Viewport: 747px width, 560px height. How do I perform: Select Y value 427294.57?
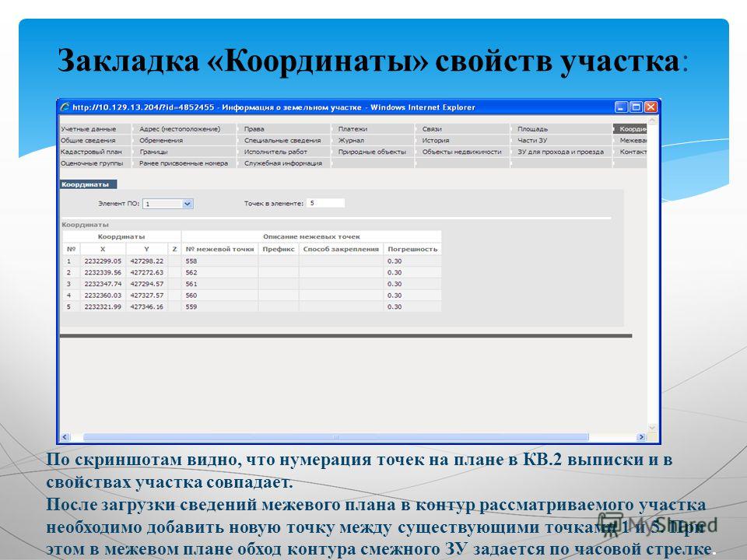pos(147,285)
